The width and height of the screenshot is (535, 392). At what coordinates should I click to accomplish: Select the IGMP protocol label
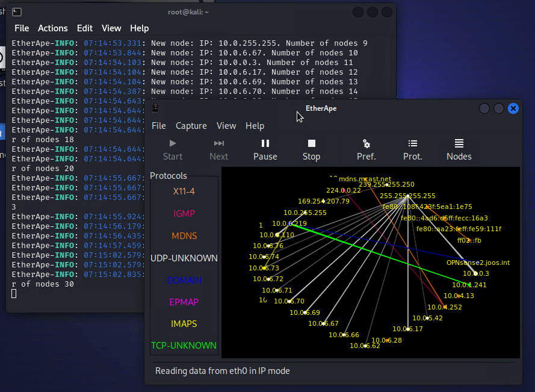183,213
